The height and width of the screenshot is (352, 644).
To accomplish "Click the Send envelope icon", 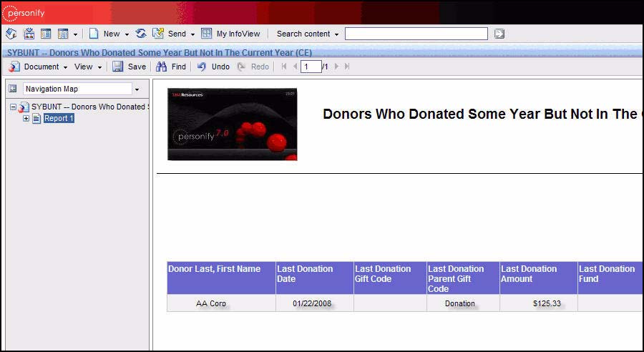I will (158, 34).
